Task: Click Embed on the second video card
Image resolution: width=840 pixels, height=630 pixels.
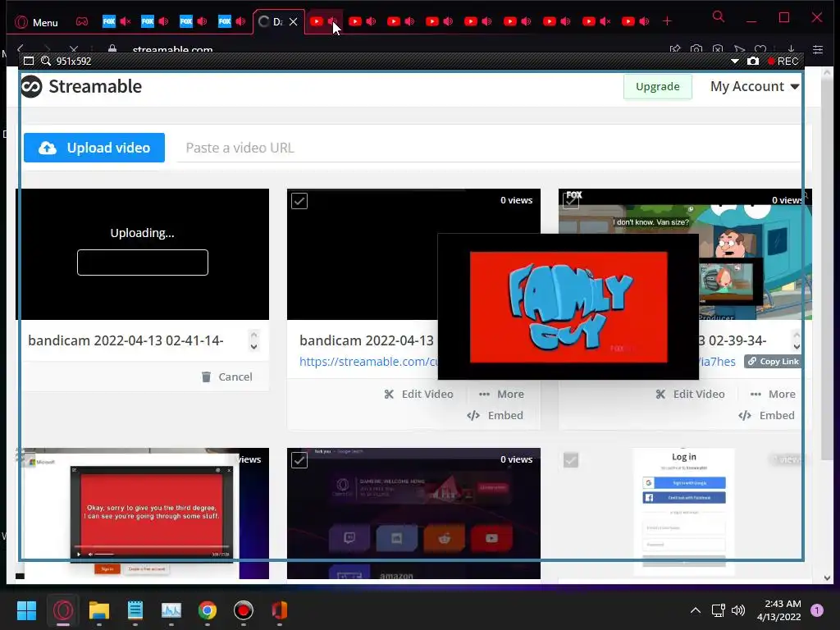Action: [x=495, y=416]
